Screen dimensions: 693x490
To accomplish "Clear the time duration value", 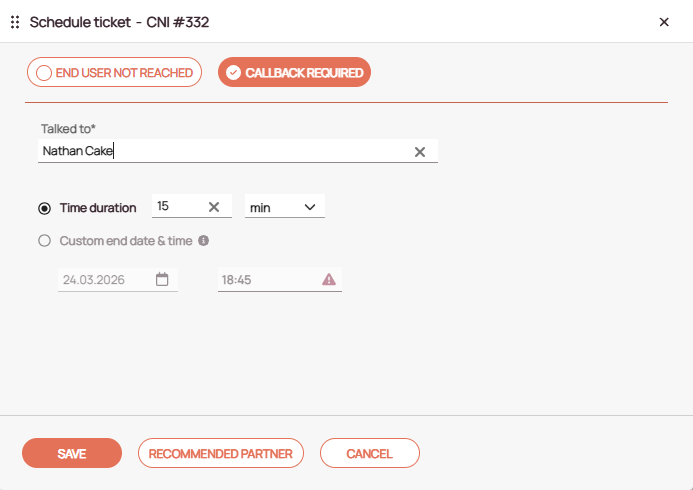I will 213,207.
